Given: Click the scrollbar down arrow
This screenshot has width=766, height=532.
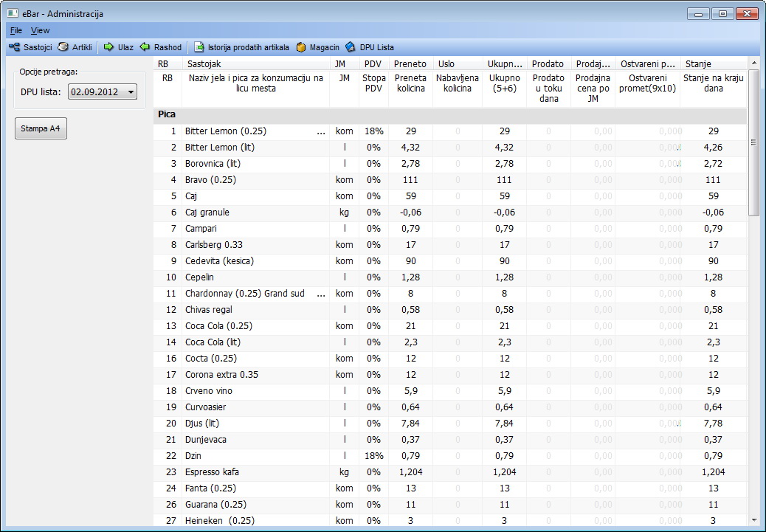Looking at the screenshot, I should (x=753, y=520).
